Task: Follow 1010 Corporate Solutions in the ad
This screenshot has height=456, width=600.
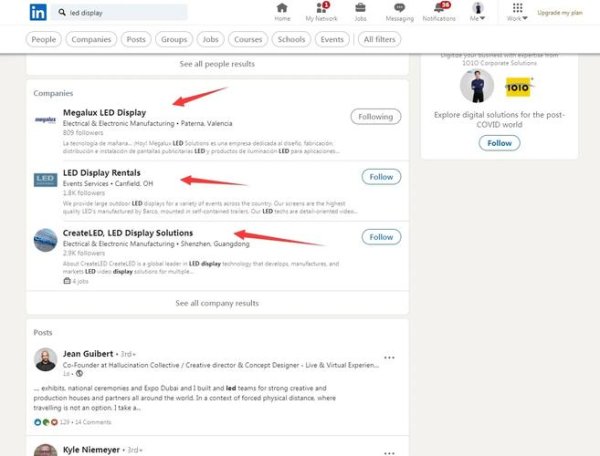Action: (499, 143)
